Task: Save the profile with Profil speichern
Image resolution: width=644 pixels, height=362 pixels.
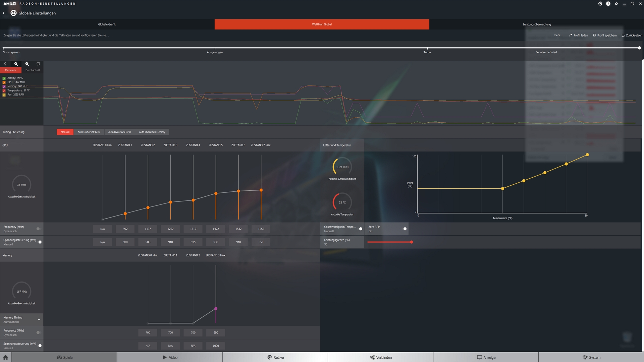Action: coord(605,35)
